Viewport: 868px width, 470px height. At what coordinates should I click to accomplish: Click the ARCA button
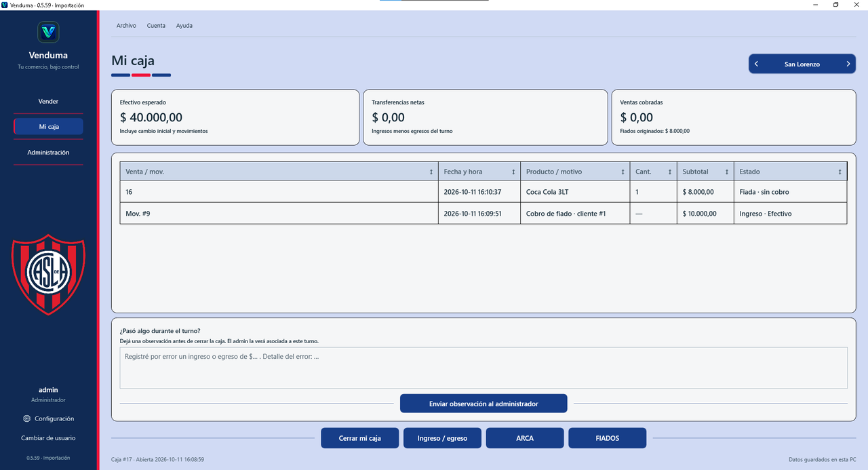[x=525, y=438]
